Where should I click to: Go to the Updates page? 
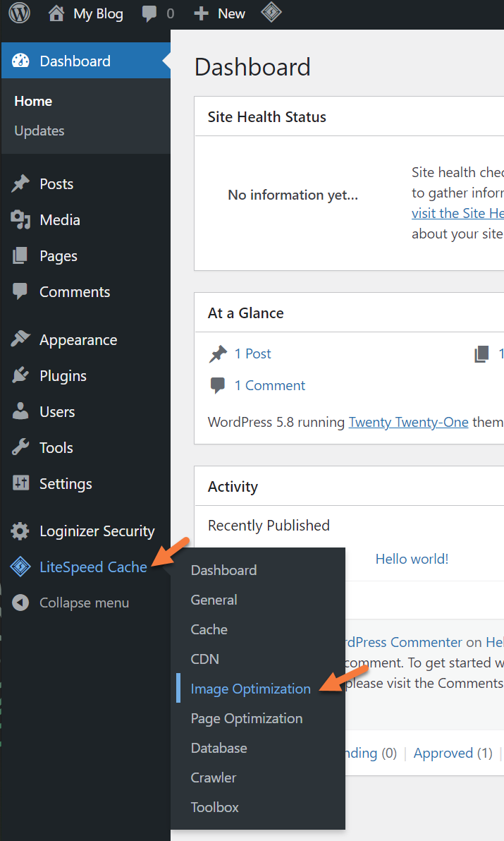pyautogui.click(x=39, y=131)
